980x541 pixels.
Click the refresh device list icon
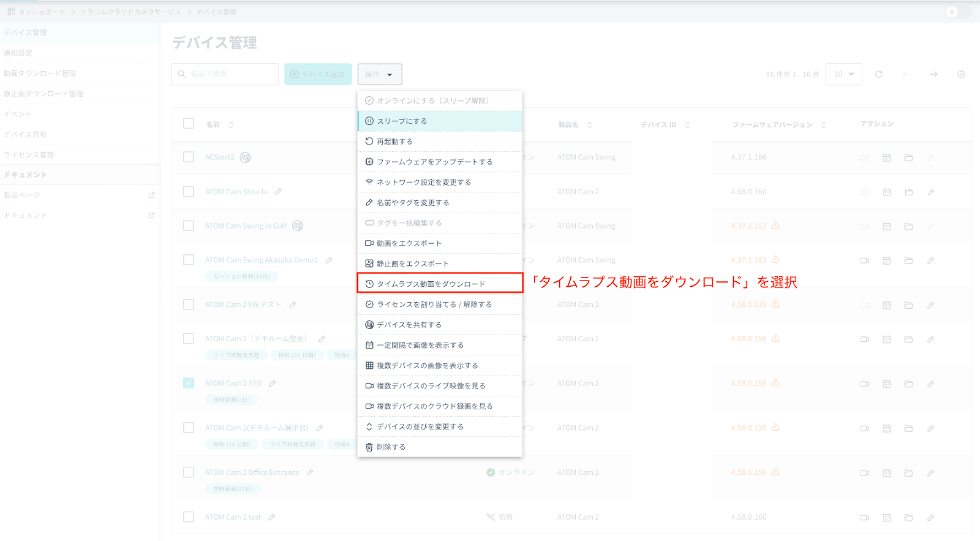tap(878, 74)
